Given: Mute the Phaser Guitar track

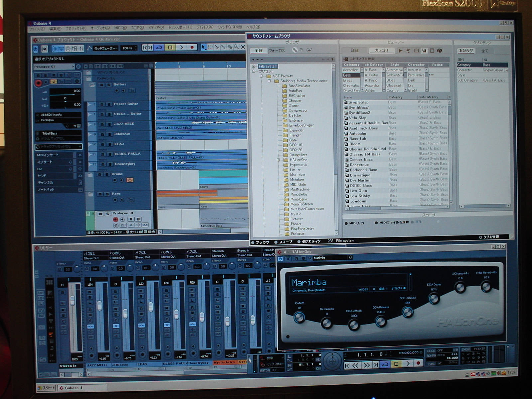Looking at the screenshot, I should 102,104.
